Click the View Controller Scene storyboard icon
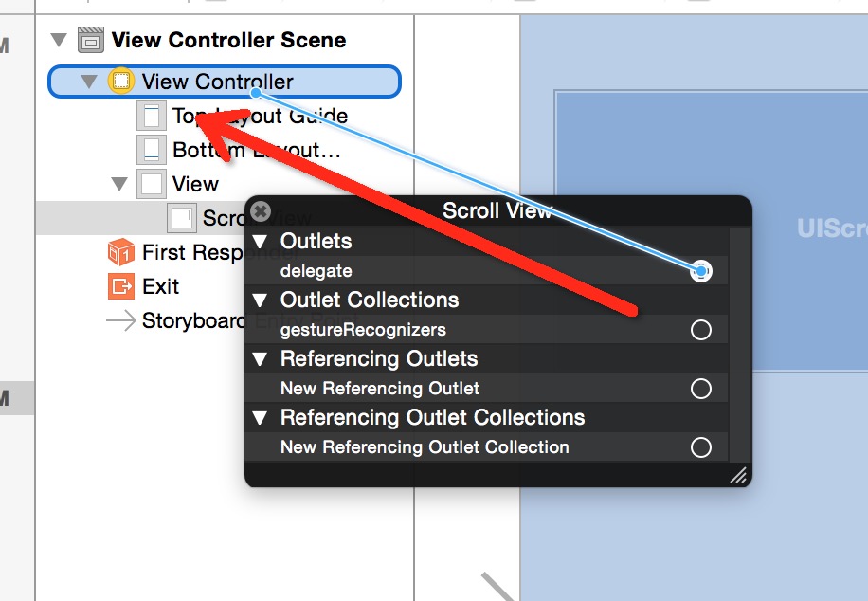This screenshot has height=601, width=868. 91,40
